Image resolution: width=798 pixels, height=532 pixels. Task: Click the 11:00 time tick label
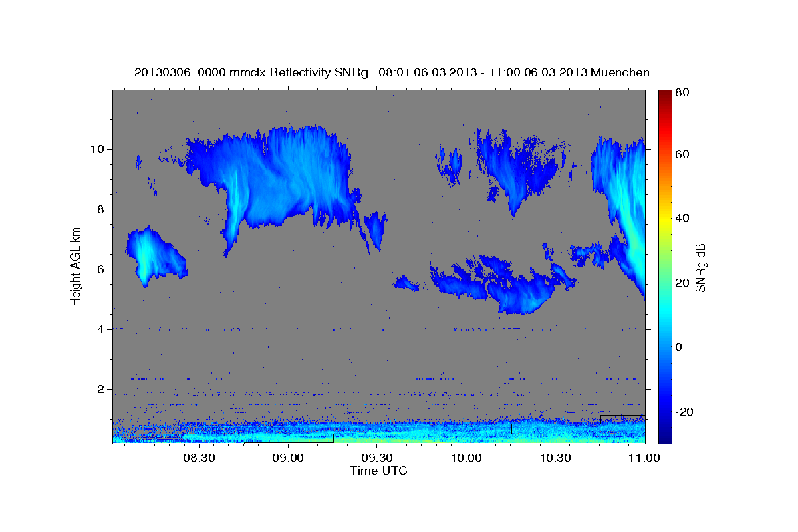644,458
